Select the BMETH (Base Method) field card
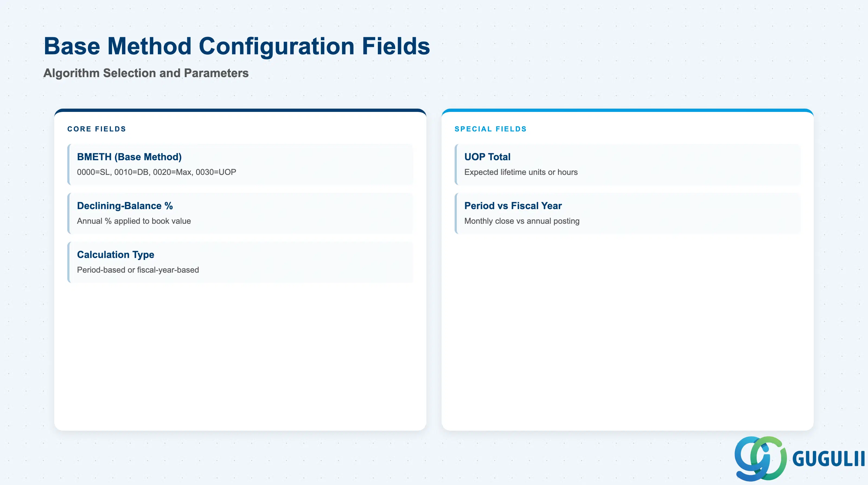Screen dimensions: 868x485 [x=240, y=165]
